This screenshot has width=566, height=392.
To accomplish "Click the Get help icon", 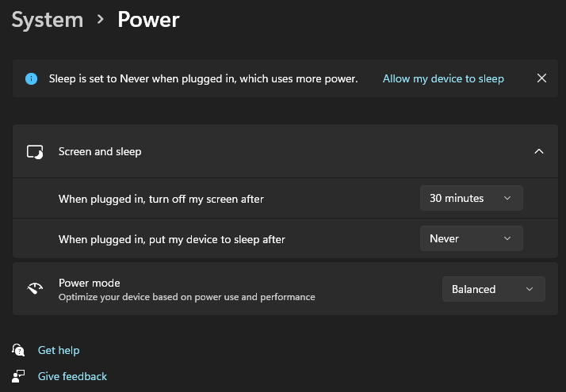I will click(x=18, y=350).
